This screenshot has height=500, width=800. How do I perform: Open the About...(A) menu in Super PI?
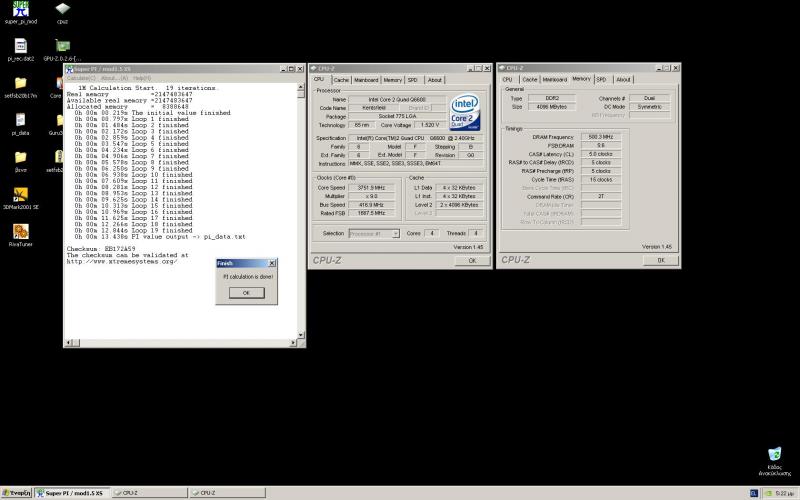[114, 78]
